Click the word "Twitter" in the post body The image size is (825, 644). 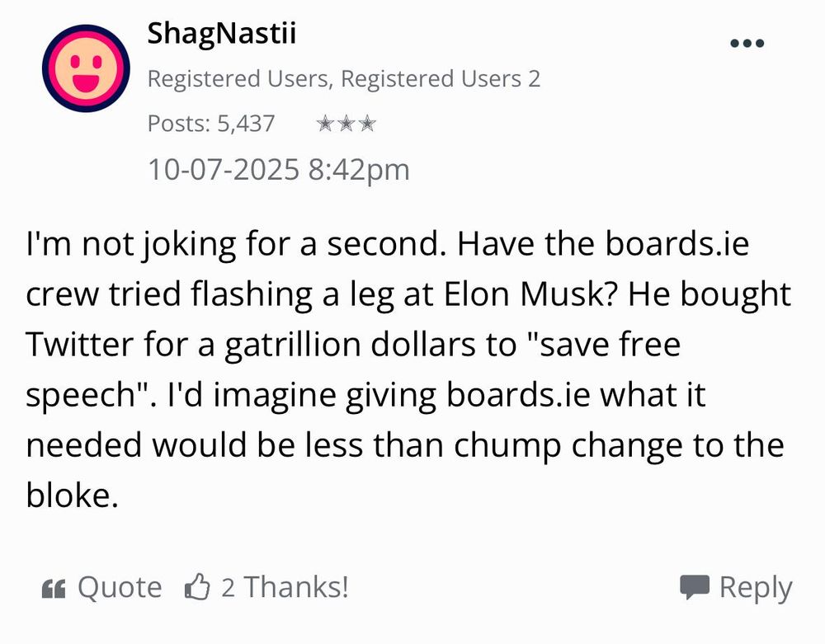pos(80,345)
